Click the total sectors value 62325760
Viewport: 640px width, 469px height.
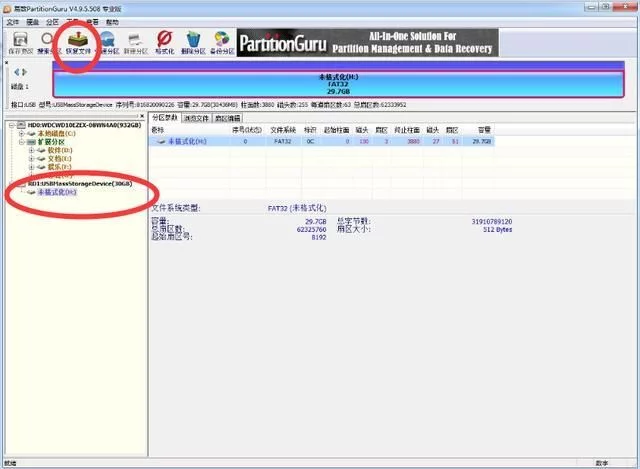(x=311, y=230)
